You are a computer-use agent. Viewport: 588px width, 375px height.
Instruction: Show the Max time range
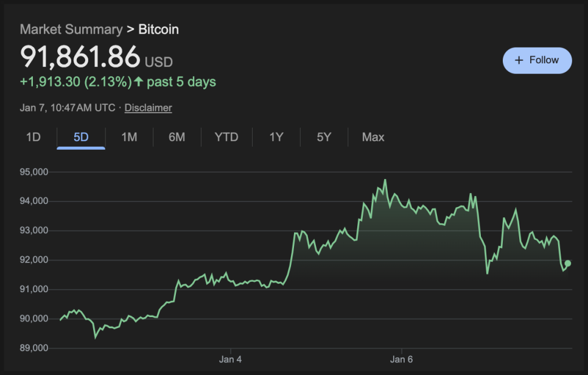click(x=373, y=137)
